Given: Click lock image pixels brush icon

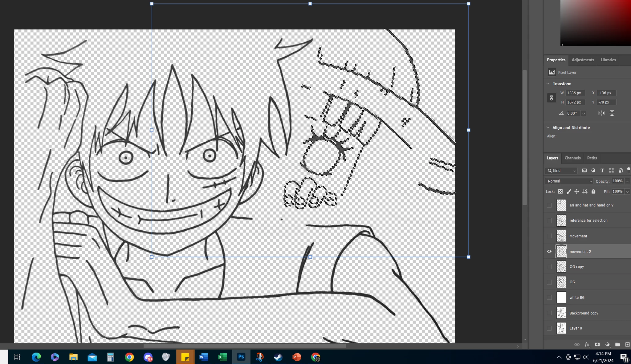Looking at the screenshot, I should coord(568,192).
